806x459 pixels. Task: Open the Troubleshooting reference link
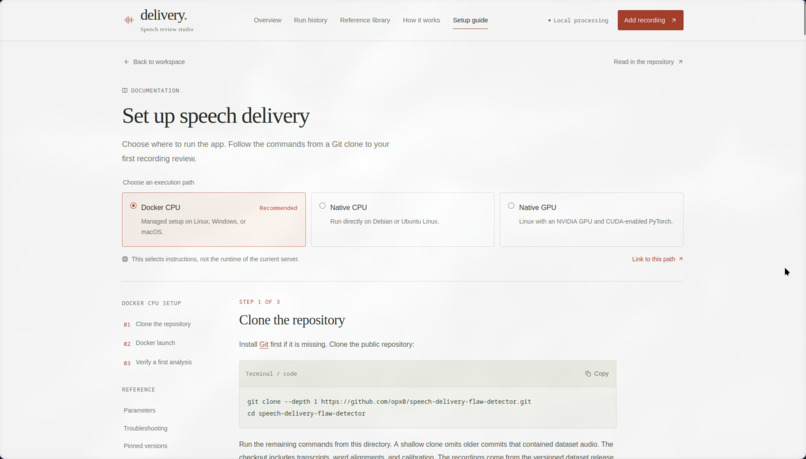point(145,428)
